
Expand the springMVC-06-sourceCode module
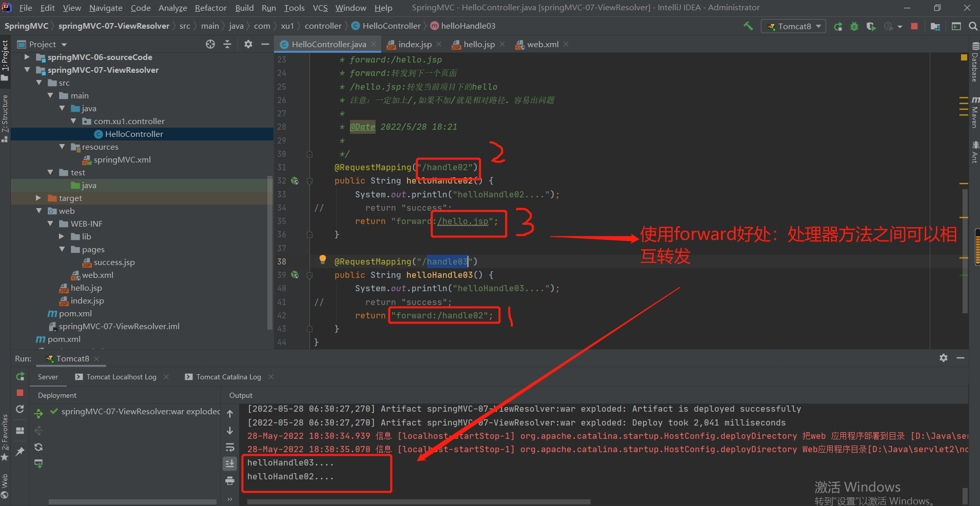(27, 57)
